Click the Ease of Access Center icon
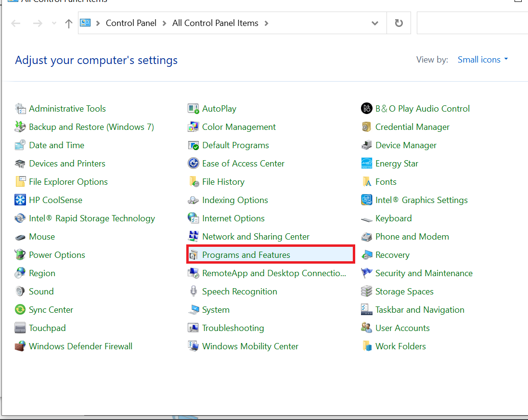Screen dimensions: 528x420 pyautogui.click(x=193, y=164)
